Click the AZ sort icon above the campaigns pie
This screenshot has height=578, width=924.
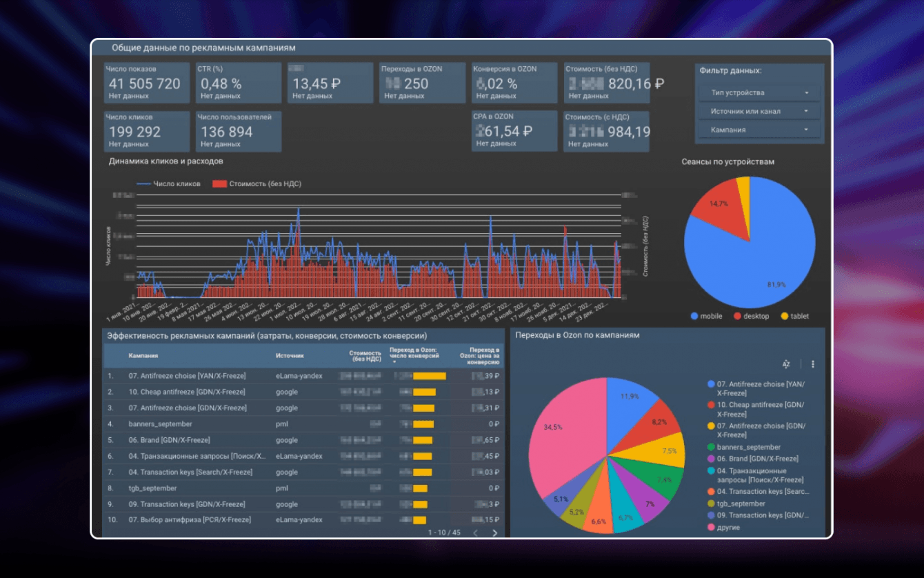click(786, 364)
